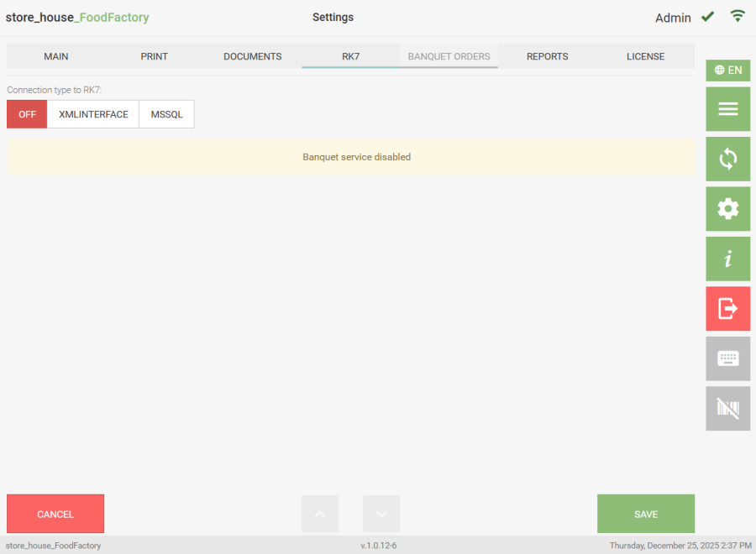Click the red logout icon
Screen dimensions: 756x554
click(727, 309)
